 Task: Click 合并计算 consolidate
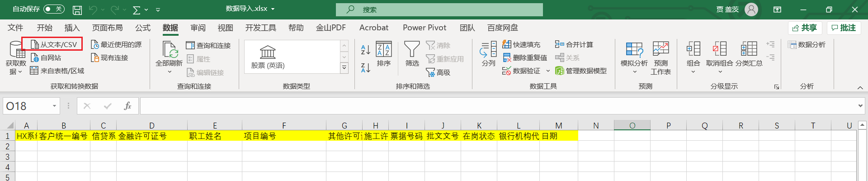pyautogui.click(x=574, y=44)
